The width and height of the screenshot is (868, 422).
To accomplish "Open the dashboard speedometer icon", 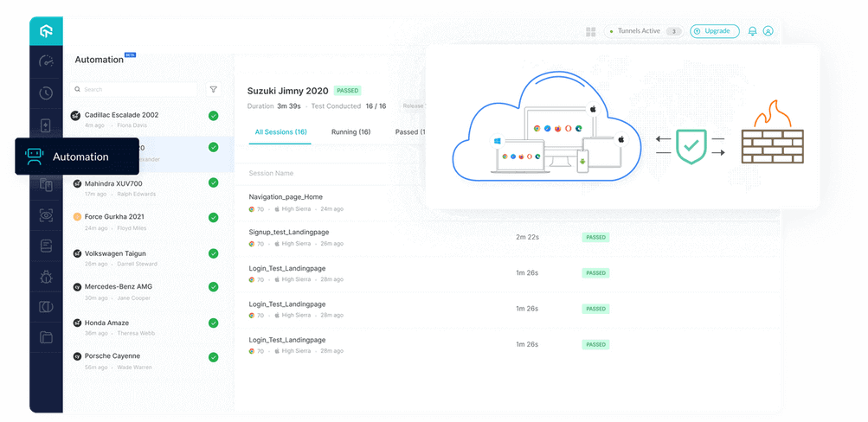I will coord(46,61).
